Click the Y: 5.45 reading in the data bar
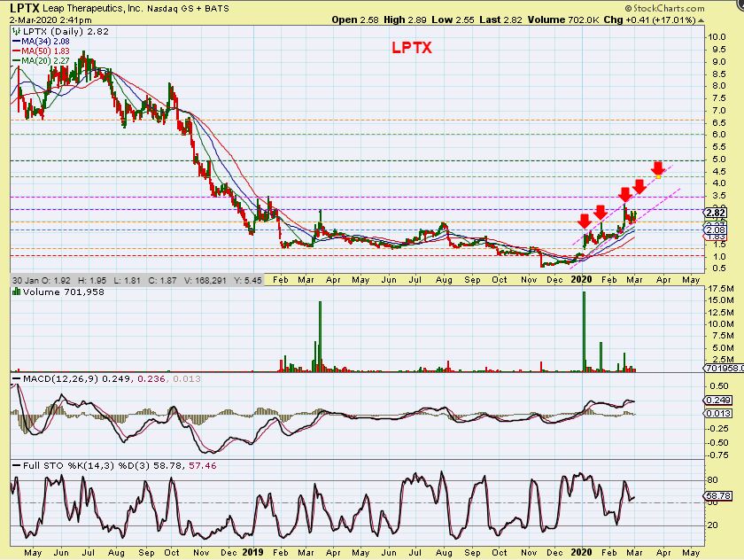744x560 pixels. (248, 281)
